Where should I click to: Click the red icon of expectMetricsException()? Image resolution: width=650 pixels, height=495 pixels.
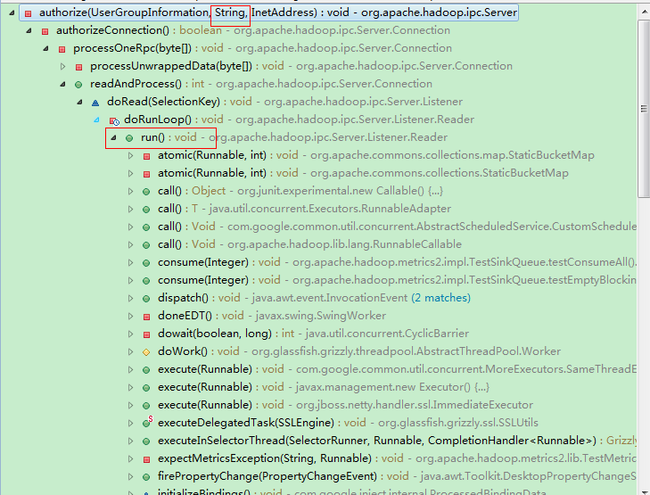coord(146,459)
